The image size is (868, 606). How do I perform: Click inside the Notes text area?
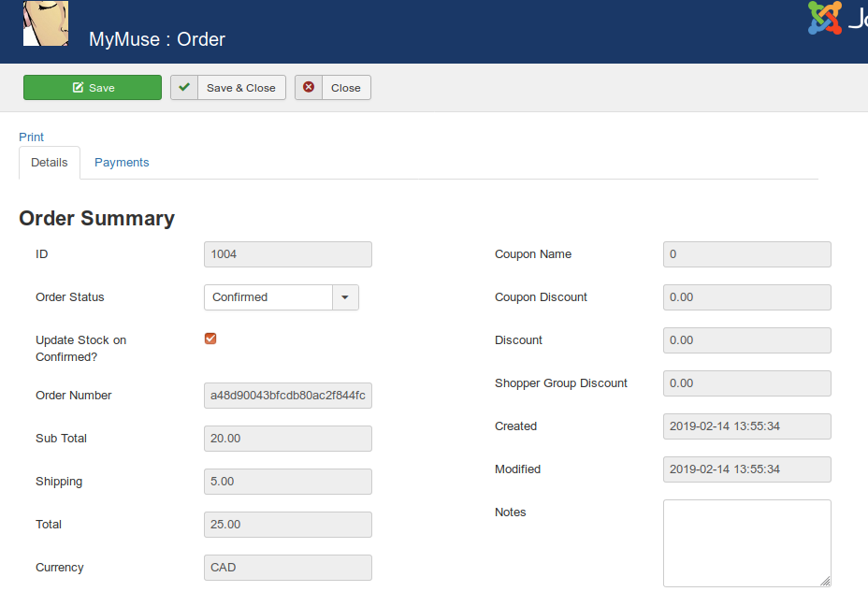[746, 542]
